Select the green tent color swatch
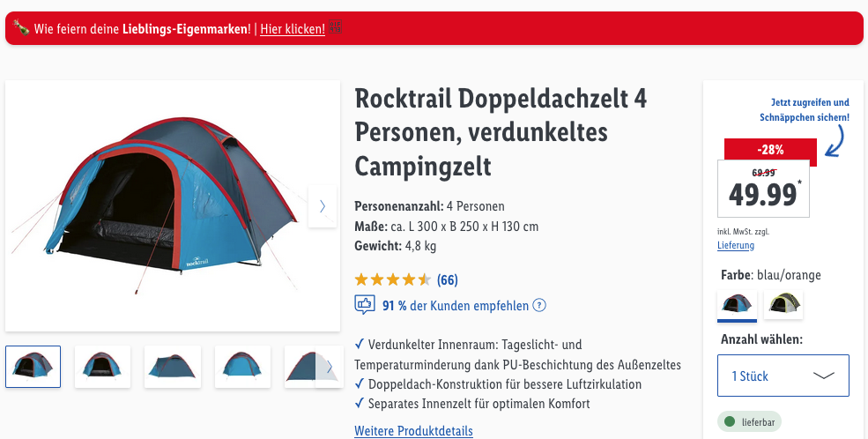Viewport: 868px width, 439px height. pyautogui.click(x=783, y=305)
